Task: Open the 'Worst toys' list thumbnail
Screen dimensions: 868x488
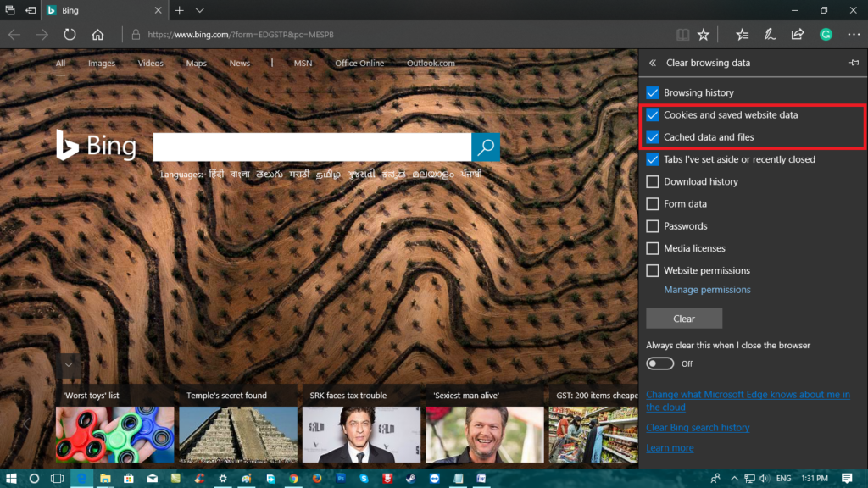Action: (114, 435)
